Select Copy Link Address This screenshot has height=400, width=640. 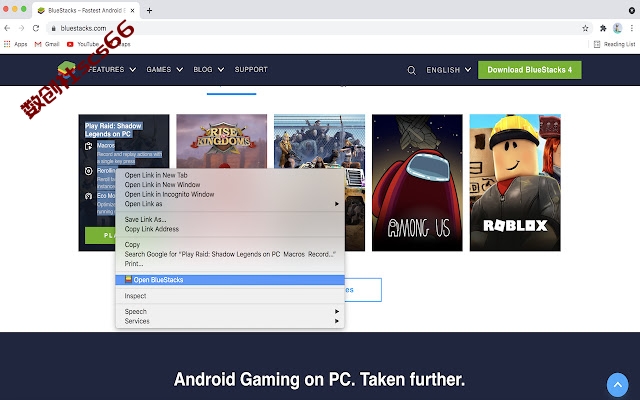click(x=230, y=229)
